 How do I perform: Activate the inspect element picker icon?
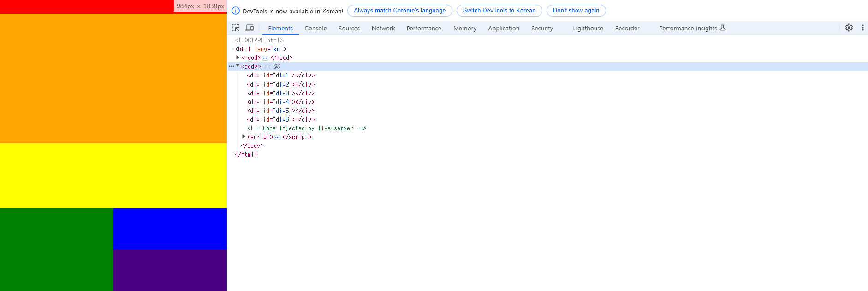(x=236, y=28)
